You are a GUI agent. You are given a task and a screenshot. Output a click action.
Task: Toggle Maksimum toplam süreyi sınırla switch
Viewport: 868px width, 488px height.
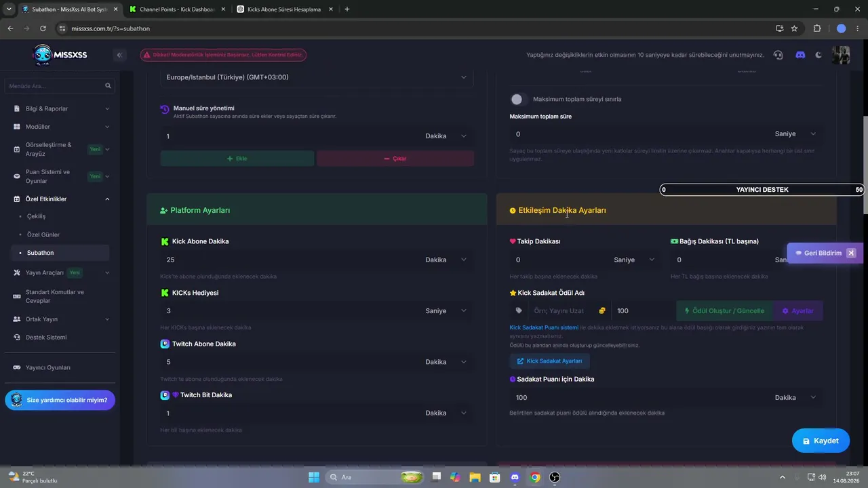519,99
